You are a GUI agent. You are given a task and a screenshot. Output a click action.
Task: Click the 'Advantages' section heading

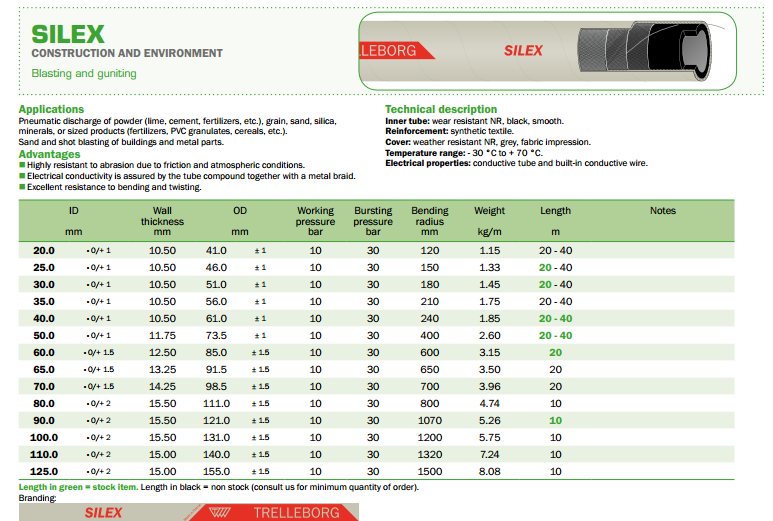pyautogui.click(x=50, y=154)
